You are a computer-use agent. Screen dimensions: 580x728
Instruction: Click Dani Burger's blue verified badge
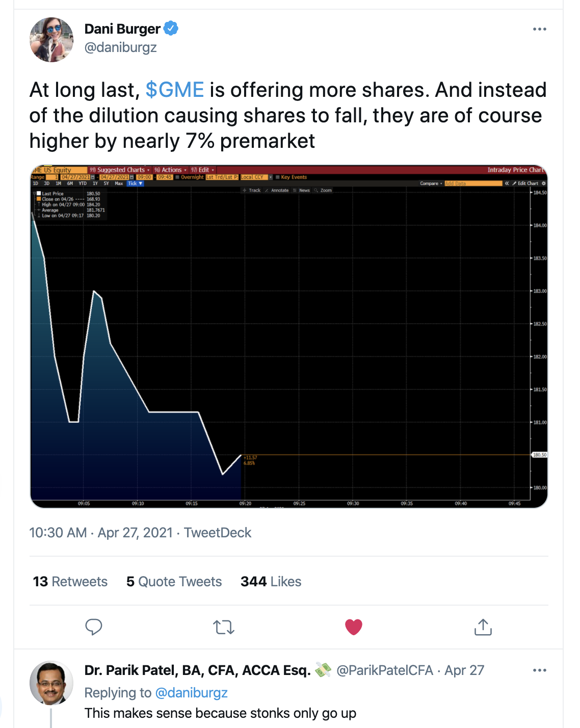tap(171, 29)
